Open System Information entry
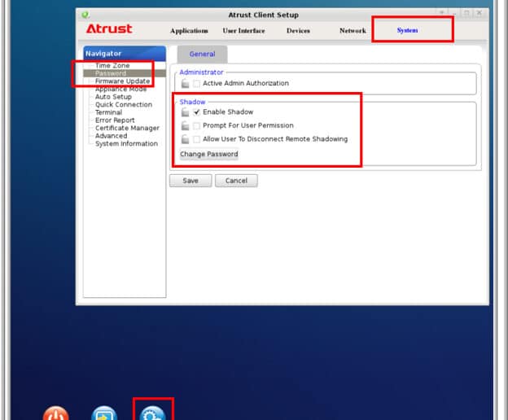The height and width of the screenshot is (420, 508). 126,143
